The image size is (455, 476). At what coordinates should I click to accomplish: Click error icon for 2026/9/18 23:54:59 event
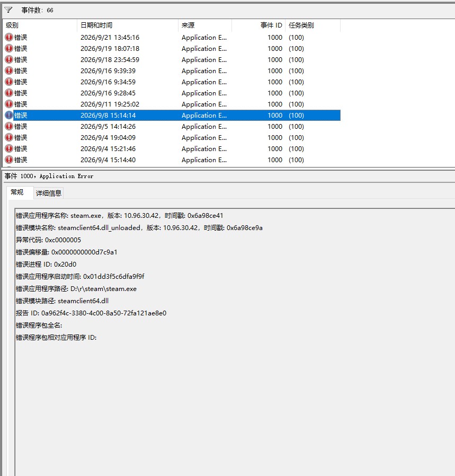9,59
